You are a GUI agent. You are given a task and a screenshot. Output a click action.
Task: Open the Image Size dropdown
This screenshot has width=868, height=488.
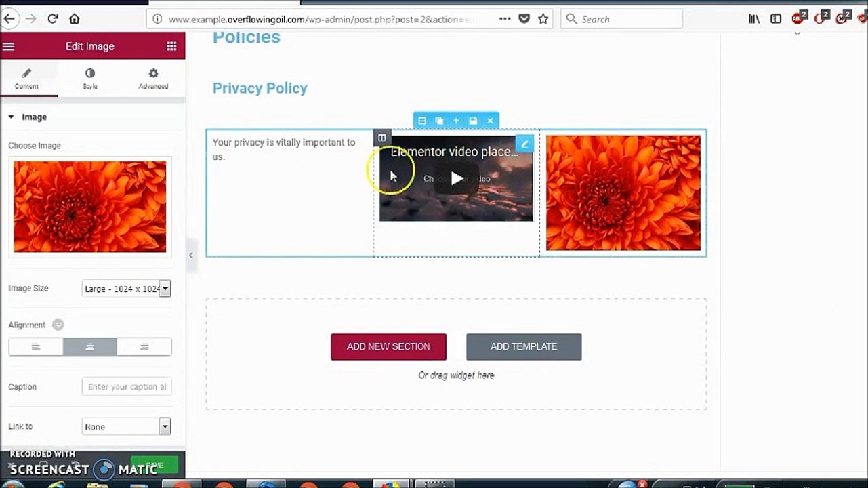(x=126, y=289)
